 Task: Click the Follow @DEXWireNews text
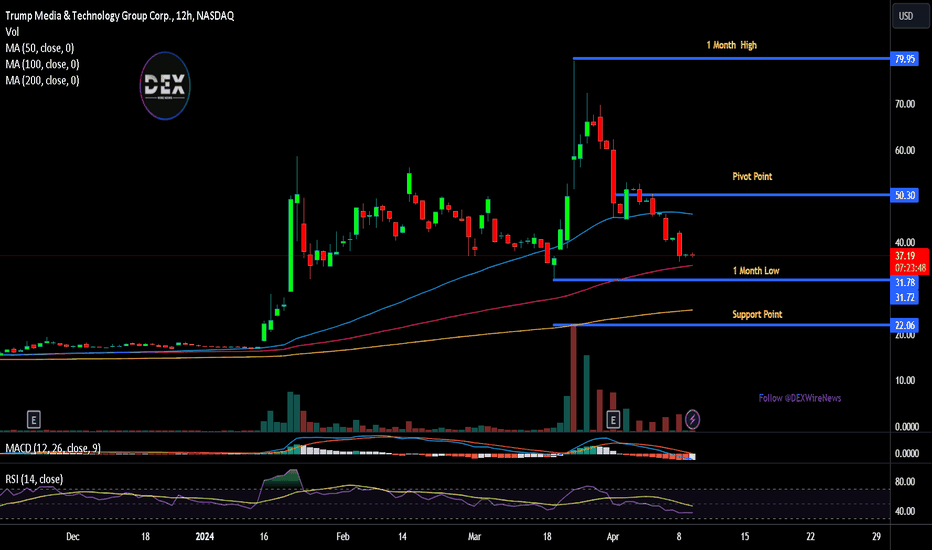pos(799,398)
